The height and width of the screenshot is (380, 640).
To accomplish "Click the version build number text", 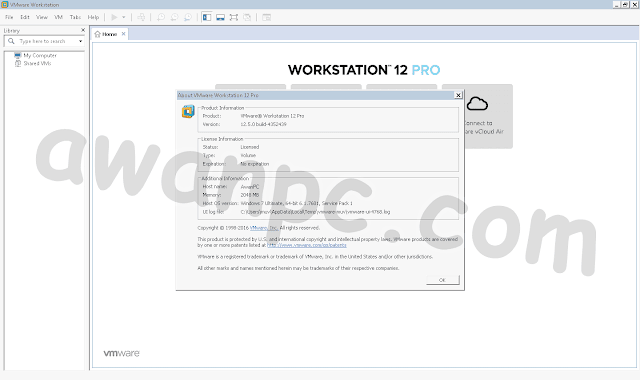I will point(263,124).
